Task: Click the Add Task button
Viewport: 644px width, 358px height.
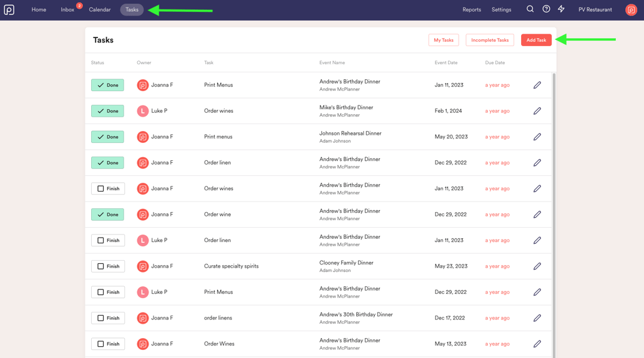Action: (536, 40)
